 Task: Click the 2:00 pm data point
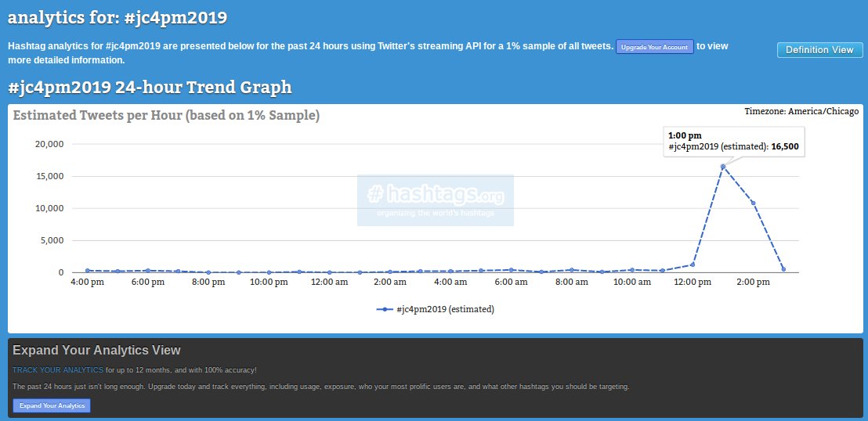[x=753, y=203]
